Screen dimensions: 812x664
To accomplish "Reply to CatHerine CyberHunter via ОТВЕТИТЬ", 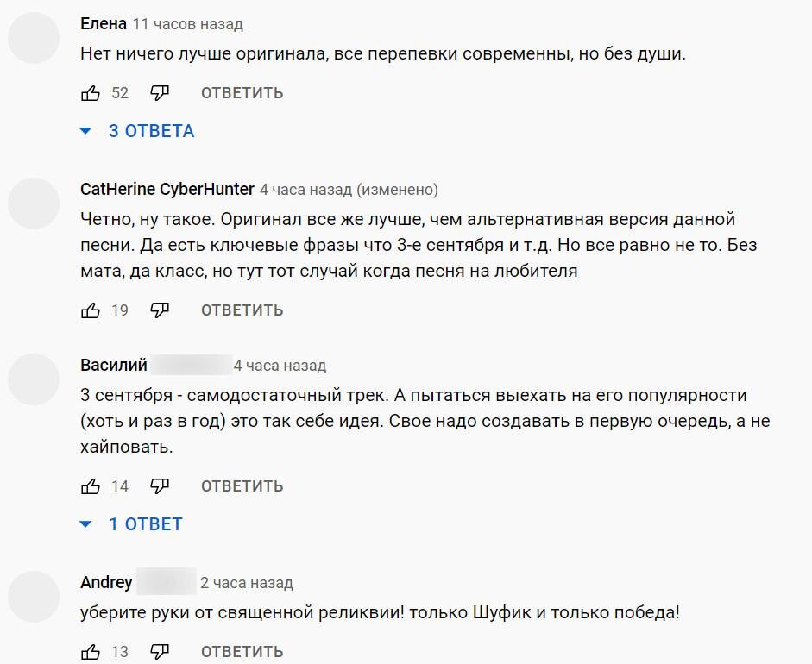I will (x=241, y=310).
